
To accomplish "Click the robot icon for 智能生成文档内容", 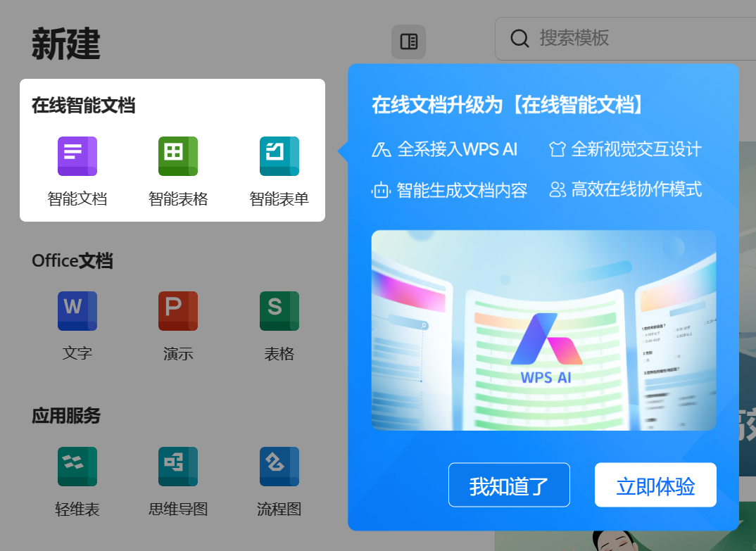I will (x=381, y=191).
